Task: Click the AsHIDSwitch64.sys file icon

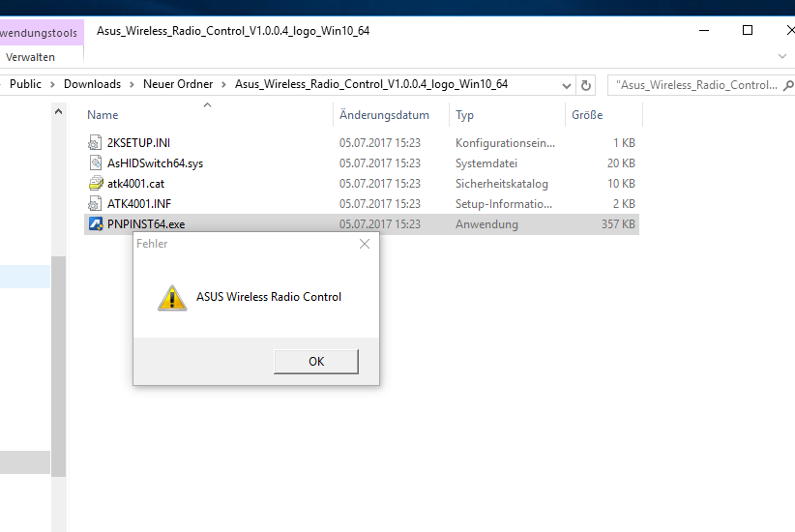Action: click(x=95, y=163)
